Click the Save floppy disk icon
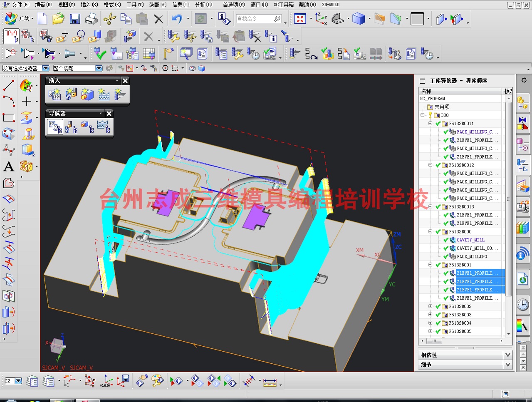Screen dimensions: 532x402 tap(75, 19)
